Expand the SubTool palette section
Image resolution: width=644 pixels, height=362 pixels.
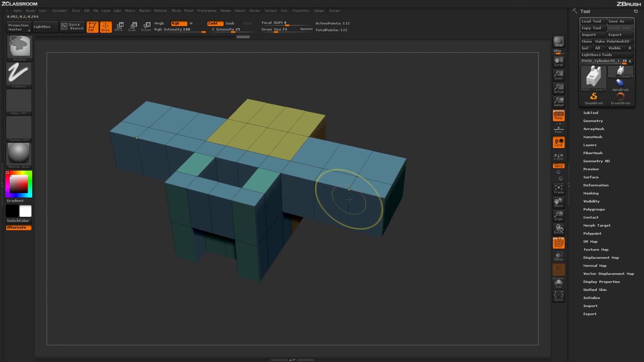coord(591,113)
